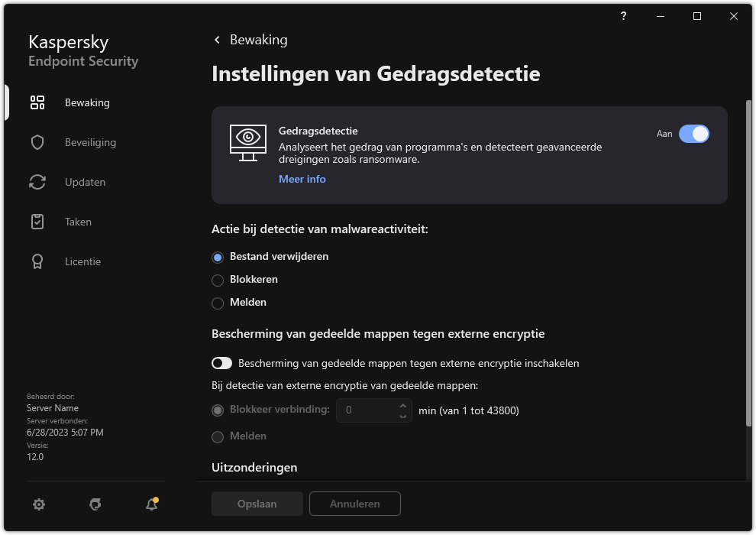Click the Beveiliging shield icon
The width and height of the screenshot is (756, 535).
(37, 142)
